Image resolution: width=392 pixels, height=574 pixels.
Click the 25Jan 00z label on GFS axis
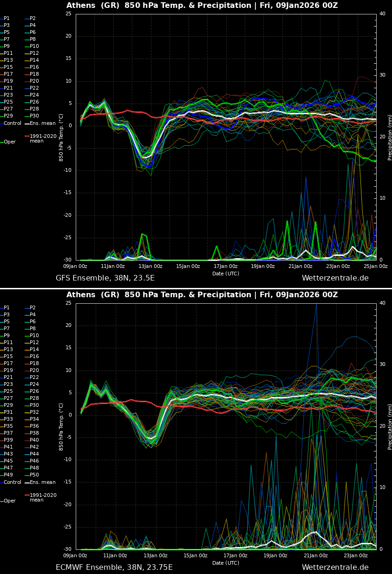376,267
